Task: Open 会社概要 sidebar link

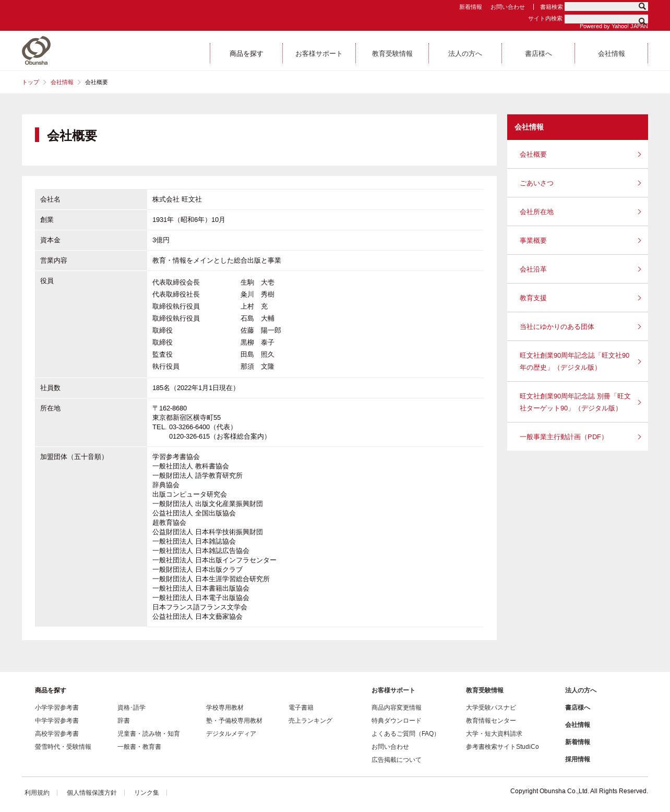Action: (578, 154)
